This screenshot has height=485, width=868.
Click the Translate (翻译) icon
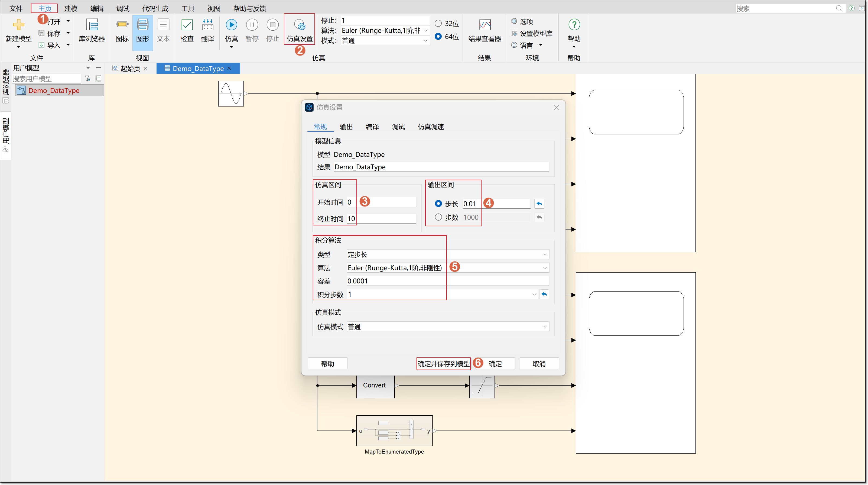(x=207, y=25)
